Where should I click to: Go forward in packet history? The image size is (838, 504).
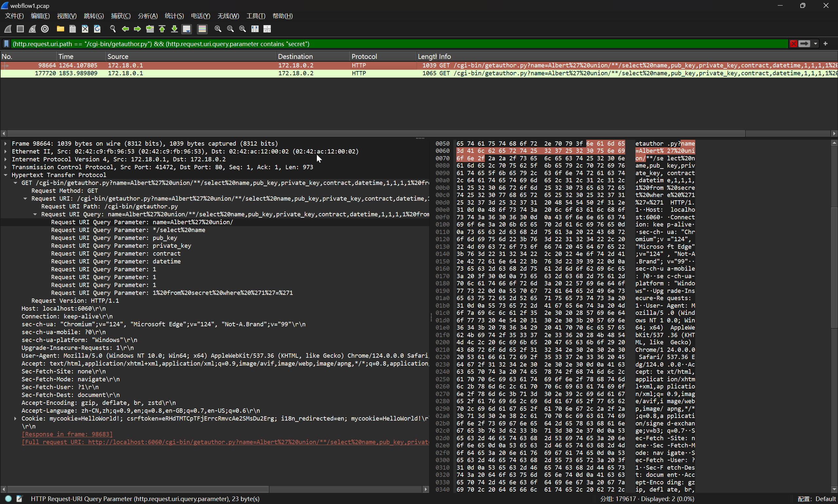(137, 29)
